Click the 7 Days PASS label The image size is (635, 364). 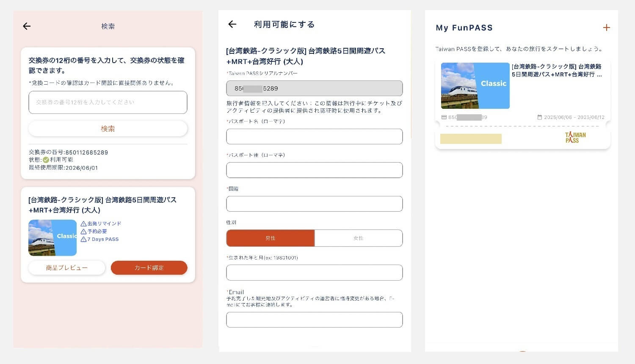tap(103, 239)
